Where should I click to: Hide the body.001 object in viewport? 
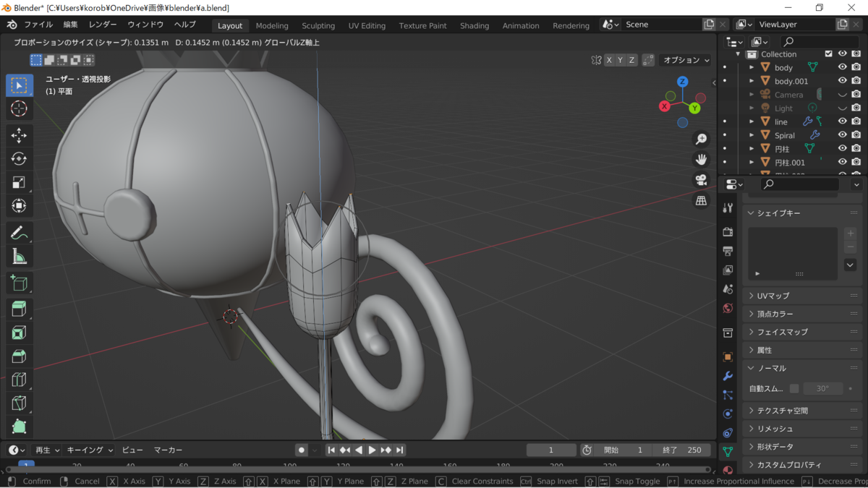(x=842, y=81)
